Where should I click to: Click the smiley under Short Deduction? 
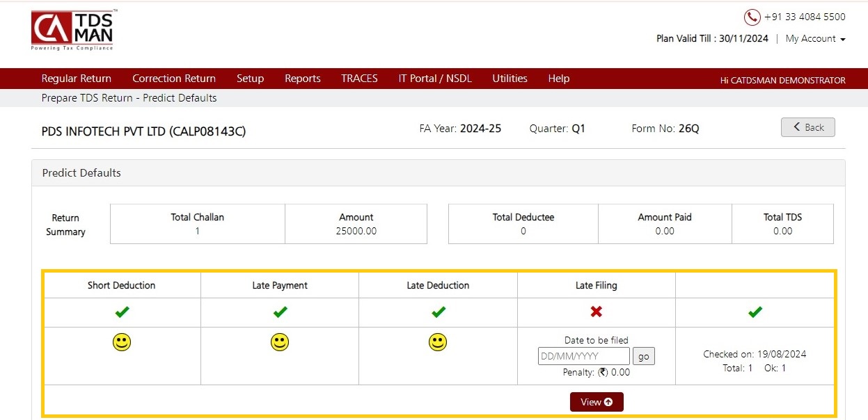click(x=122, y=342)
